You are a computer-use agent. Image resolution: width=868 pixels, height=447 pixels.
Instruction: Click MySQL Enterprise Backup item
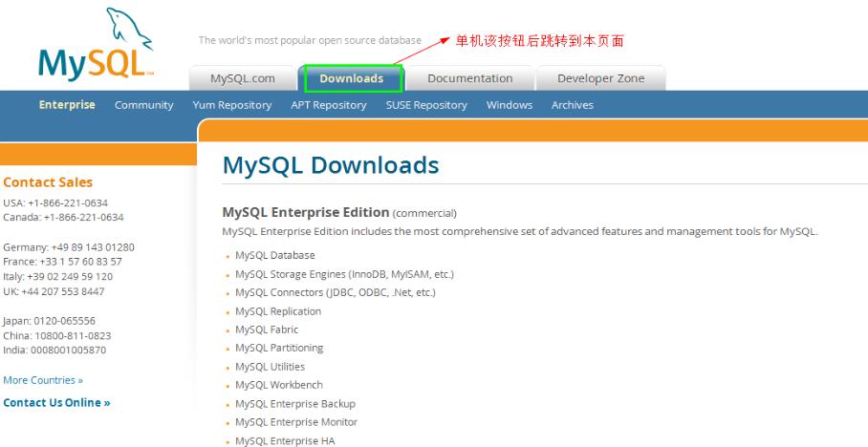pos(295,404)
